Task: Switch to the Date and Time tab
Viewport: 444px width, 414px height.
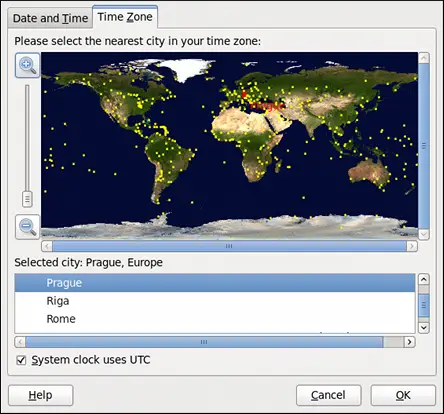Action: pyautogui.click(x=50, y=18)
